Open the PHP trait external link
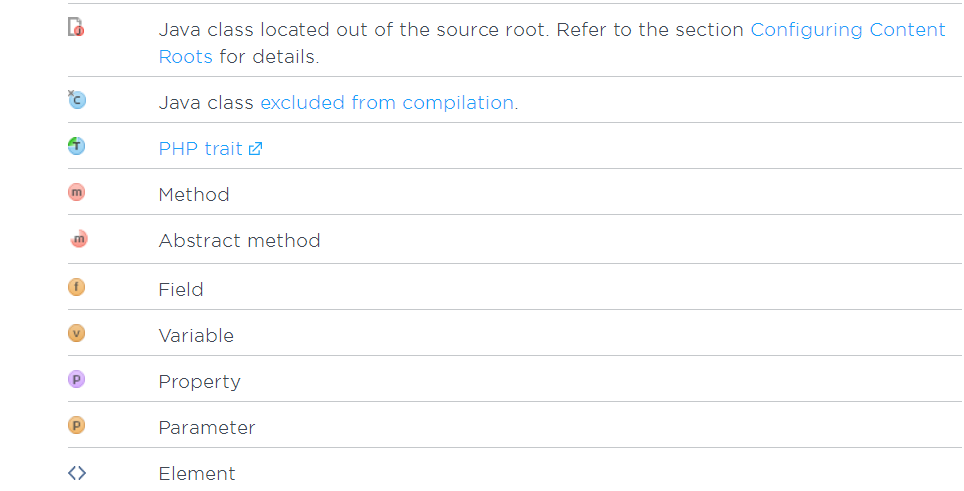Image resolution: width=964 pixels, height=491 pixels. click(x=200, y=148)
